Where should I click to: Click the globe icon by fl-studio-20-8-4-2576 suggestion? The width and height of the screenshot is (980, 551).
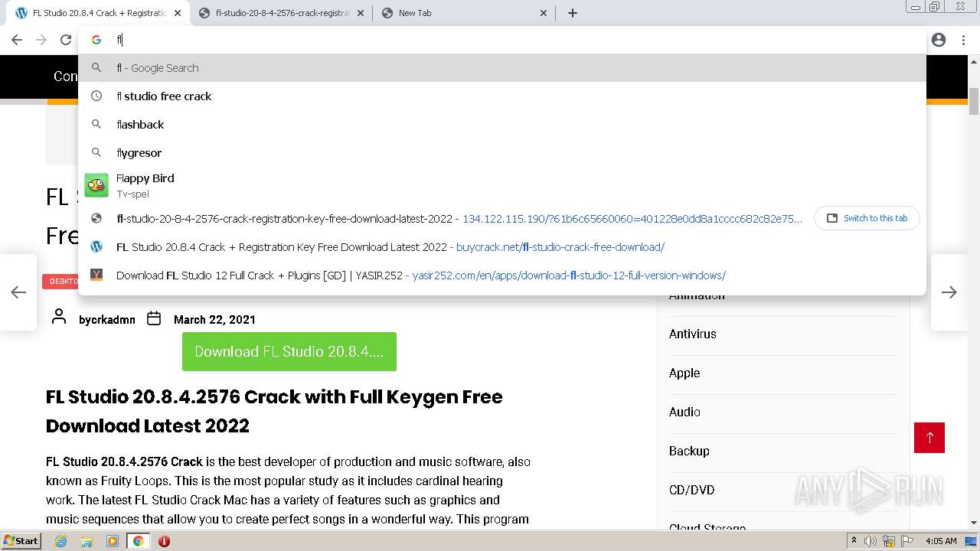(96, 218)
